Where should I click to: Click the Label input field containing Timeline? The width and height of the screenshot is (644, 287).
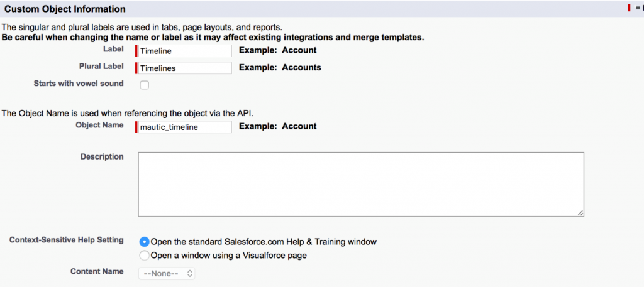coord(184,51)
